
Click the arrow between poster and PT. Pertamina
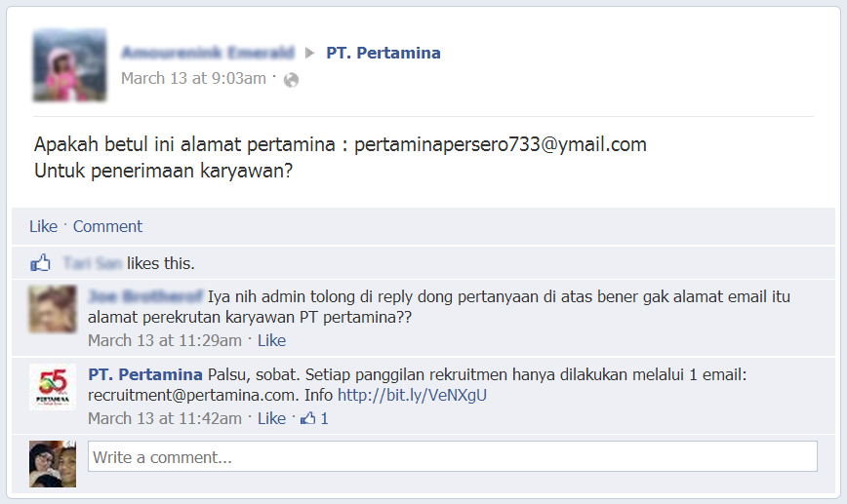[309, 53]
